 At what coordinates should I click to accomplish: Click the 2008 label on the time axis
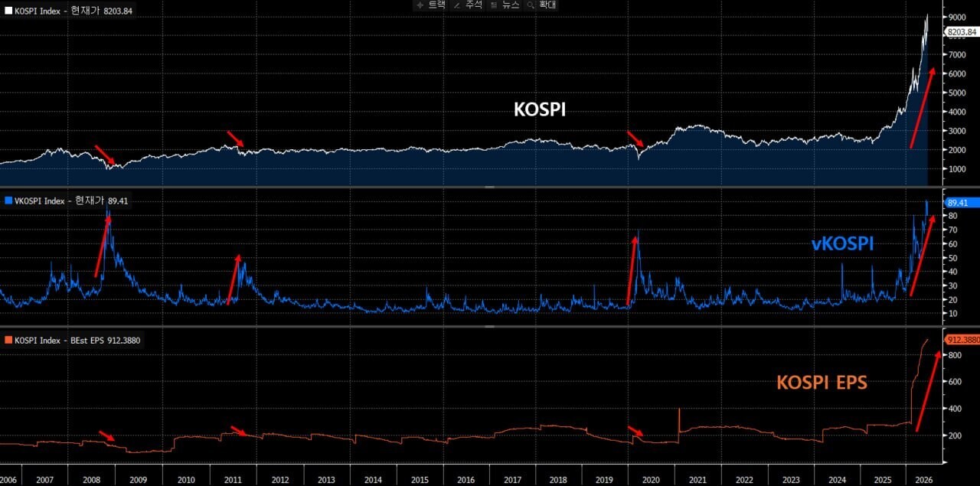(x=91, y=480)
